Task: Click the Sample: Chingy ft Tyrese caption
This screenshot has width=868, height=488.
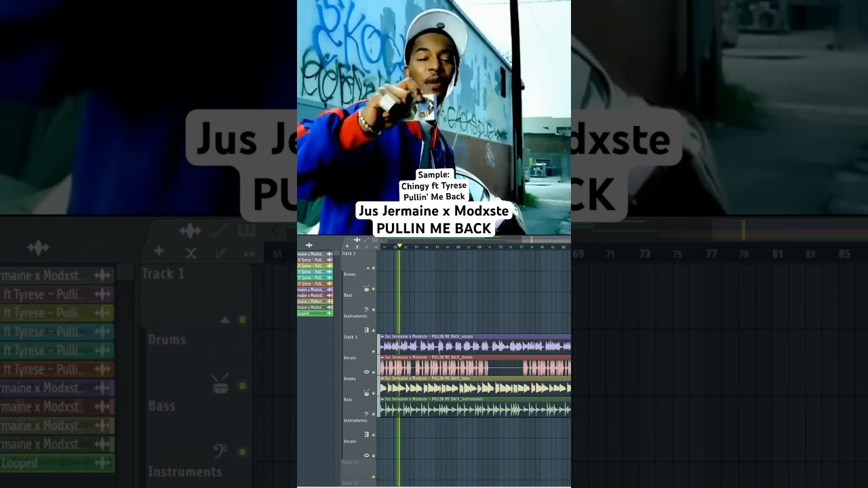Action: point(434,186)
